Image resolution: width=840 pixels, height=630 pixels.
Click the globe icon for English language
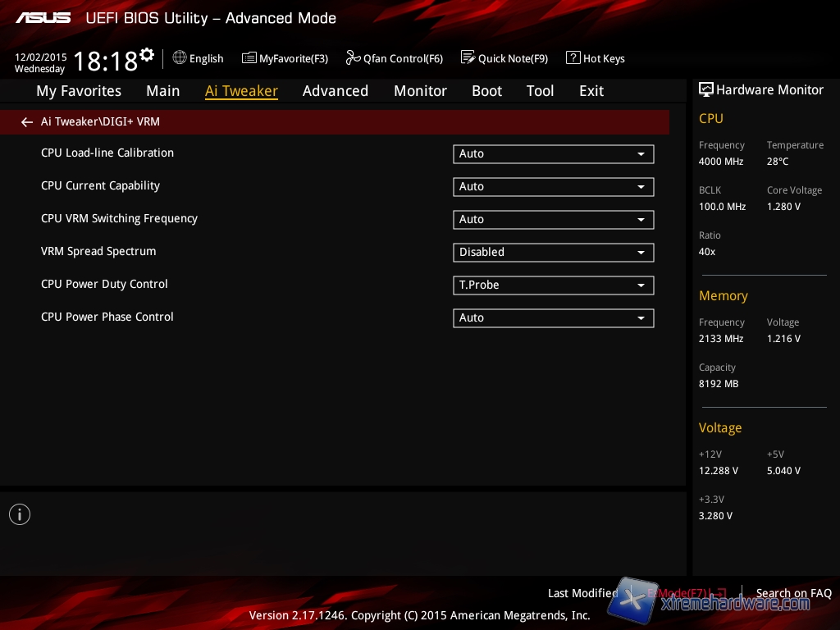pyautogui.click(x=180, y=57)
